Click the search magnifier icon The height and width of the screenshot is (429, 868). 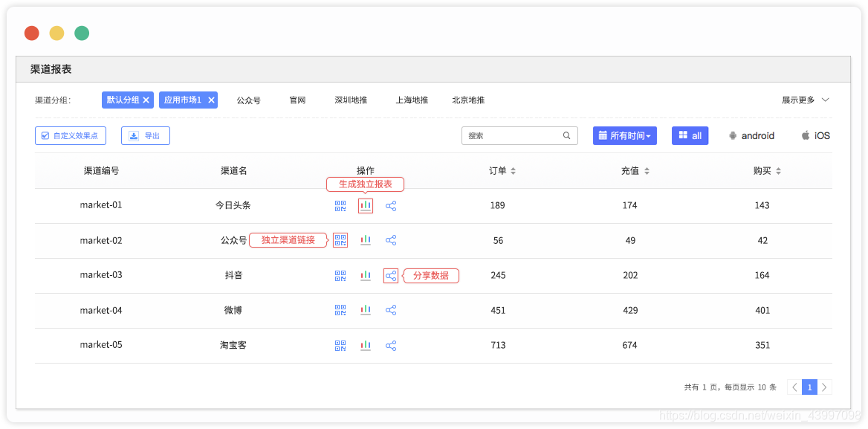(x=566, y=135)
